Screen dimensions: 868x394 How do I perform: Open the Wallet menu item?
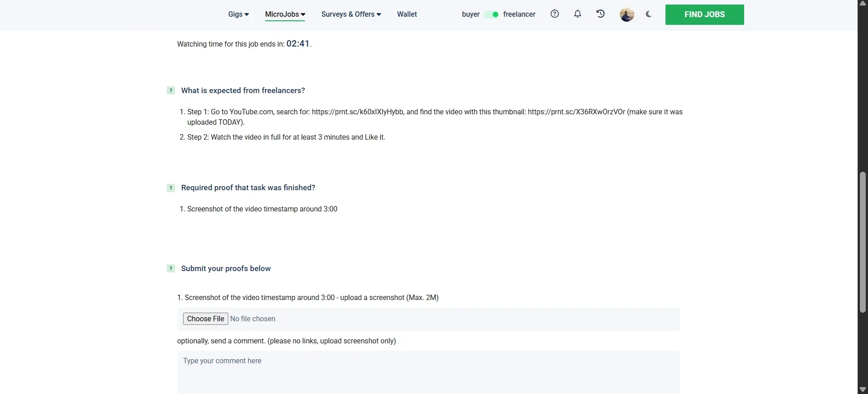[x=407, y=14]
